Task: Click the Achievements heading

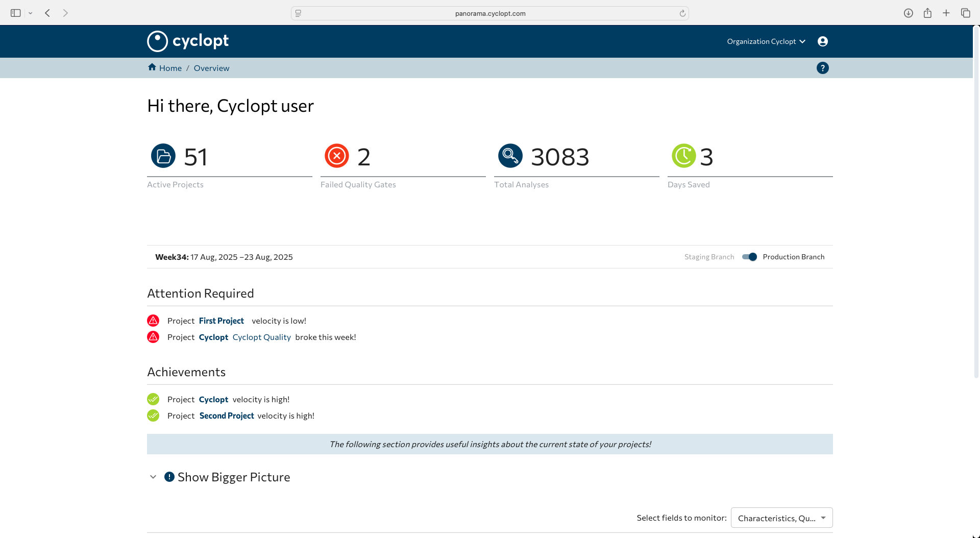Action: [186, 372]
